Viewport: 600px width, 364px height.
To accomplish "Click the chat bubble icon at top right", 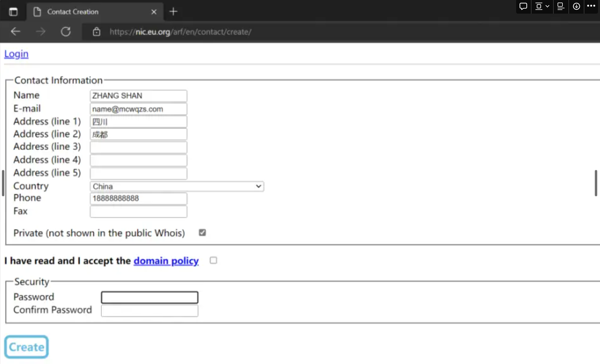I will [523, 6].
